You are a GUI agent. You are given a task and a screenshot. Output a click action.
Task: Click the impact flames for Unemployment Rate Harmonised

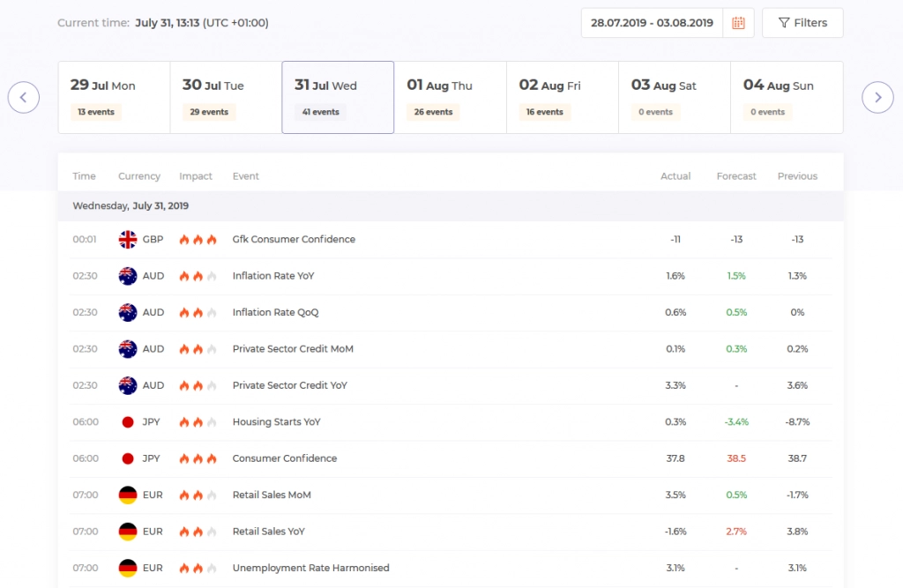point(196,568)
